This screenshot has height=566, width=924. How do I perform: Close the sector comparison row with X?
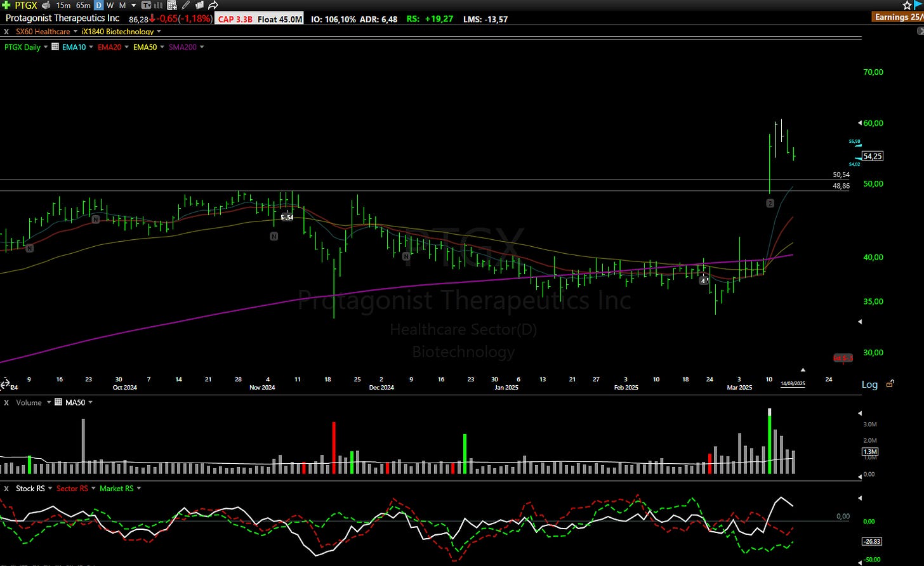click(6, 31)
